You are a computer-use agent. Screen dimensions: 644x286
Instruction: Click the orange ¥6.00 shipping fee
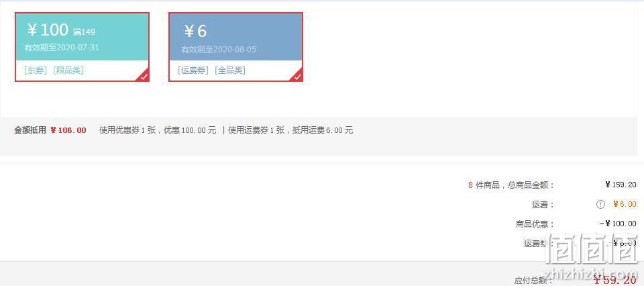(x=625, y=204)
